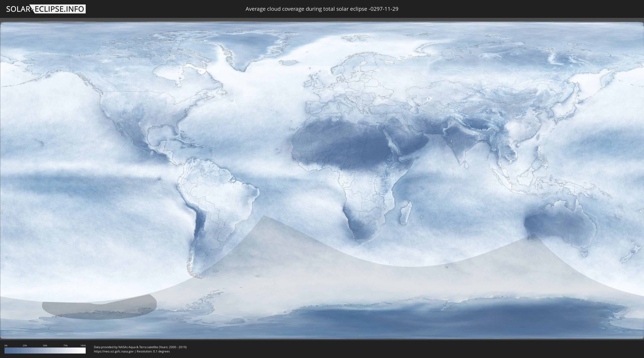Image resolution: width=644 pixels, height=358 pixels.
Task: Click the 25% legend label
Action: tap(25, 345)
